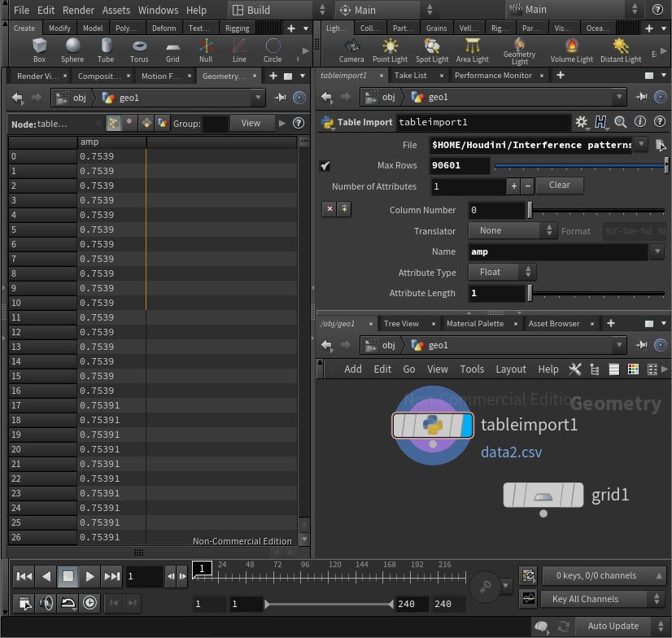
Task: Open the magnifier search in parameter pane
Action: (621, 122)
